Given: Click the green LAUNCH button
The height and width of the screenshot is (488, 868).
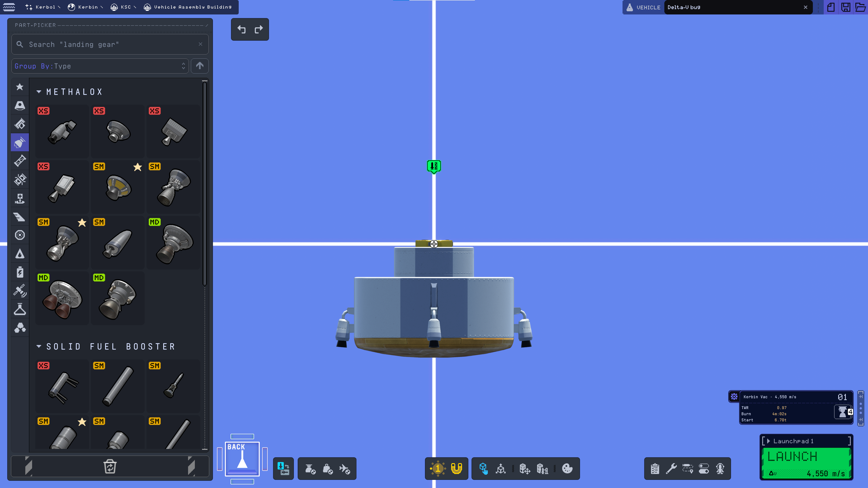Looking at the screenshot, I should coord(807,463).
